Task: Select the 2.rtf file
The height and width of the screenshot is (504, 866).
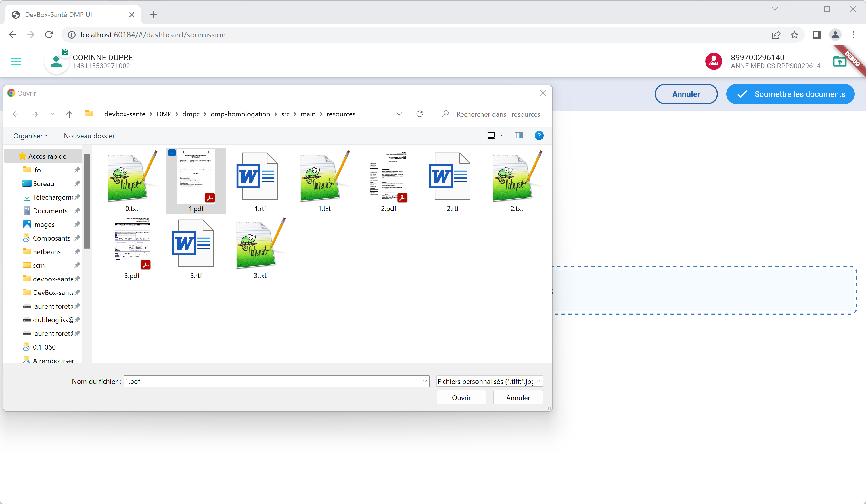Action: [x=453, y=181]
